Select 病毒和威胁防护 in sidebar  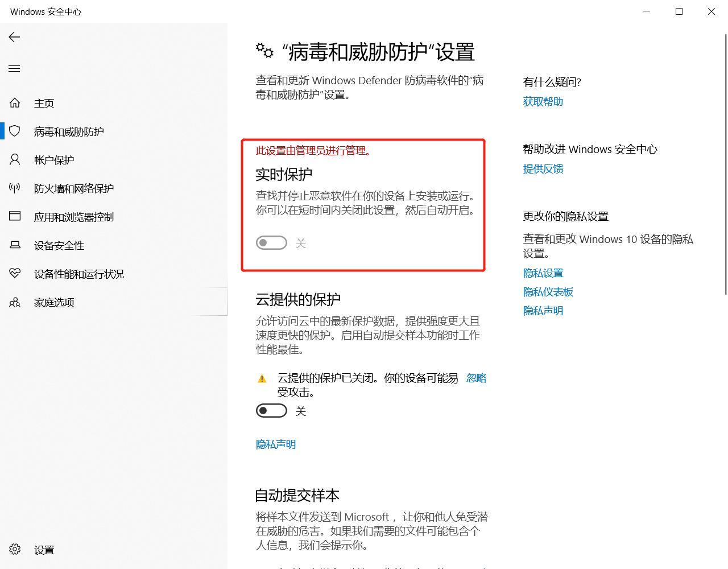114,131
